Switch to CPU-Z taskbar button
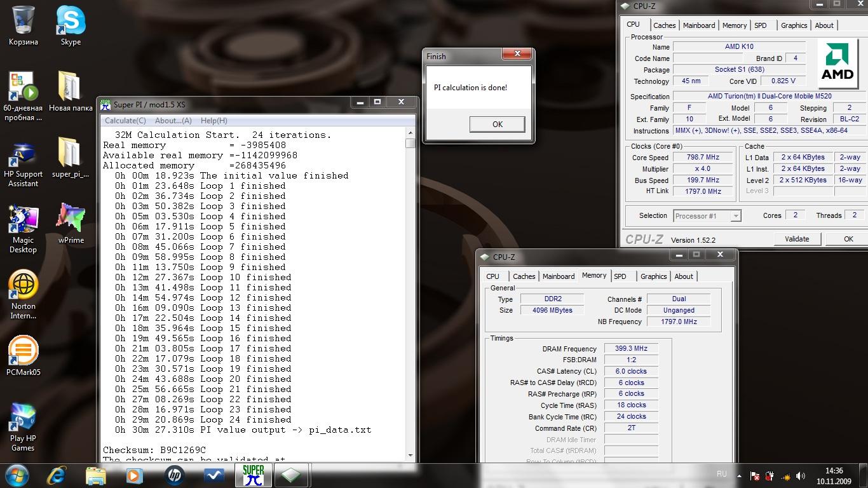The image size is (868, 488). [x=291, y=475]
